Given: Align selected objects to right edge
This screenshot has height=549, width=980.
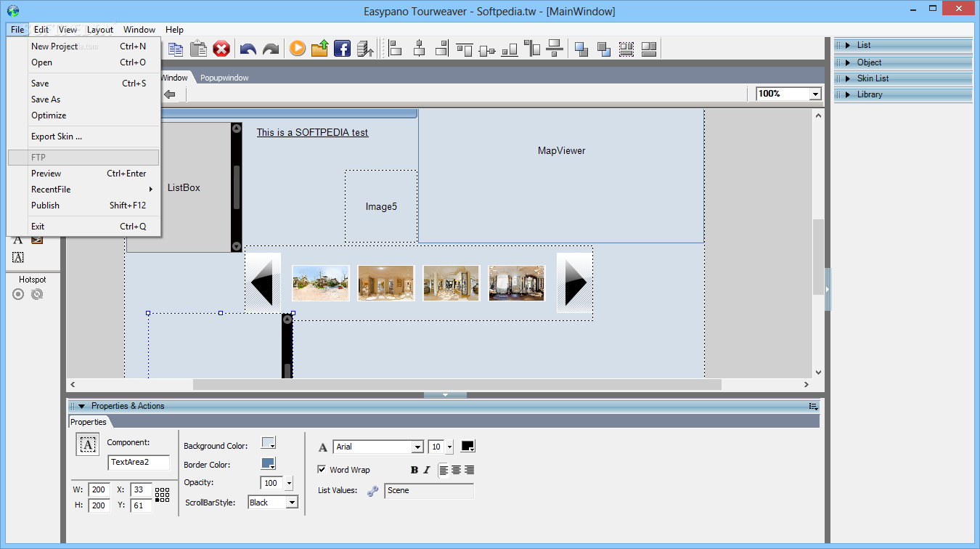Looking at the screenshot, I should (x=441, y=49).
